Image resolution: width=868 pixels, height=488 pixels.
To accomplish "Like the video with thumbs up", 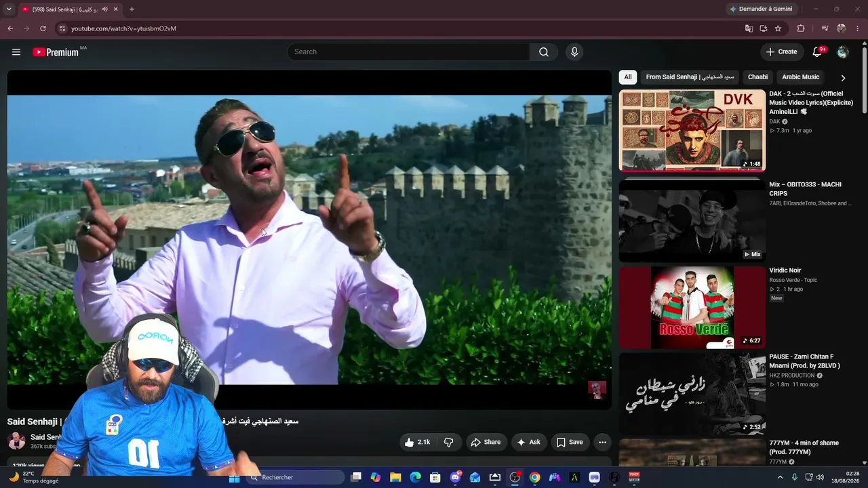I will 418,443.
